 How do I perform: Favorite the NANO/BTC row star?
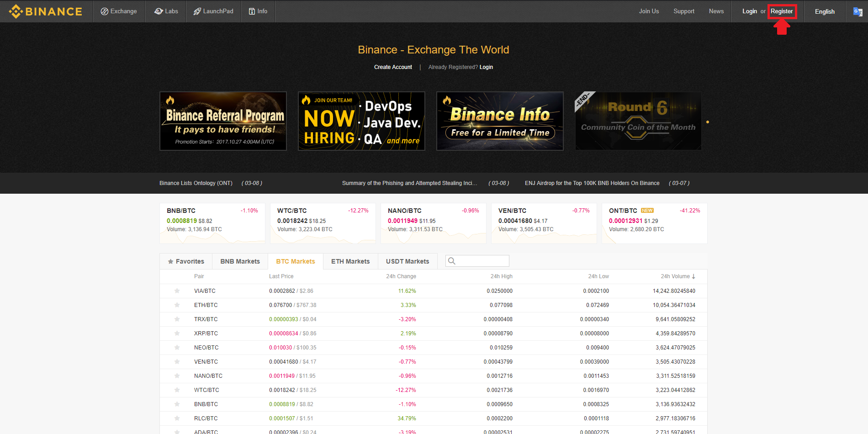(x=177, y=376)
